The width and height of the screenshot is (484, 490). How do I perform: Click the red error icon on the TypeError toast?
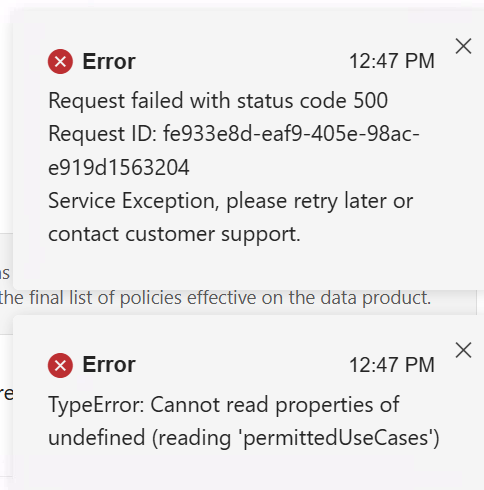pos(60,365)
